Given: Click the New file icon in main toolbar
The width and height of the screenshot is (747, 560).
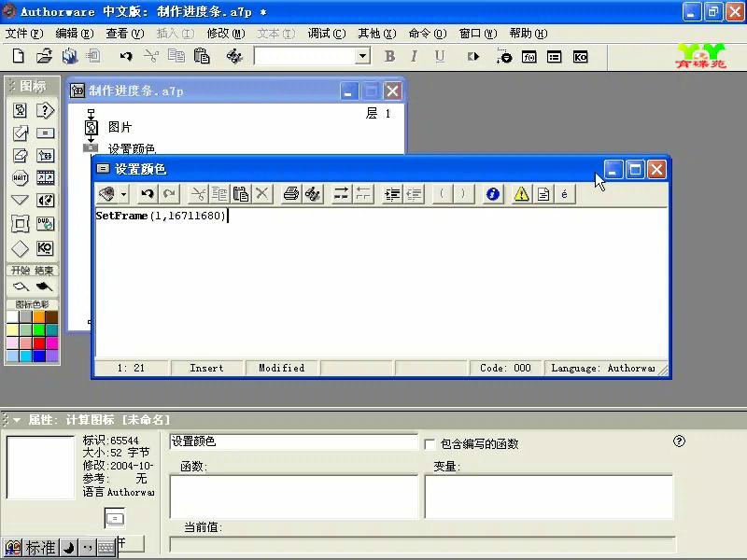Looking at the screenshot, I should point(18,56).
